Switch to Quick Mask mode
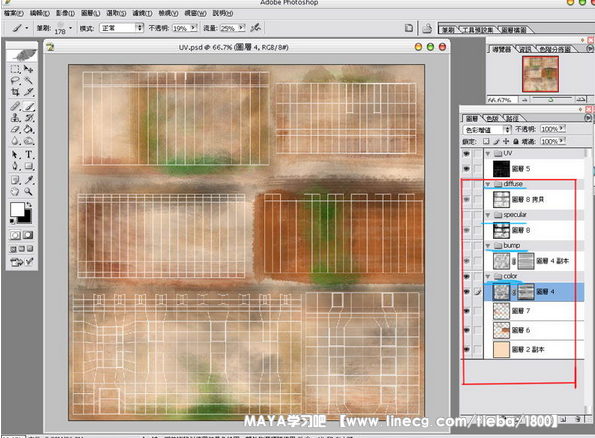 pyautogui.click(x=28, y=235)
